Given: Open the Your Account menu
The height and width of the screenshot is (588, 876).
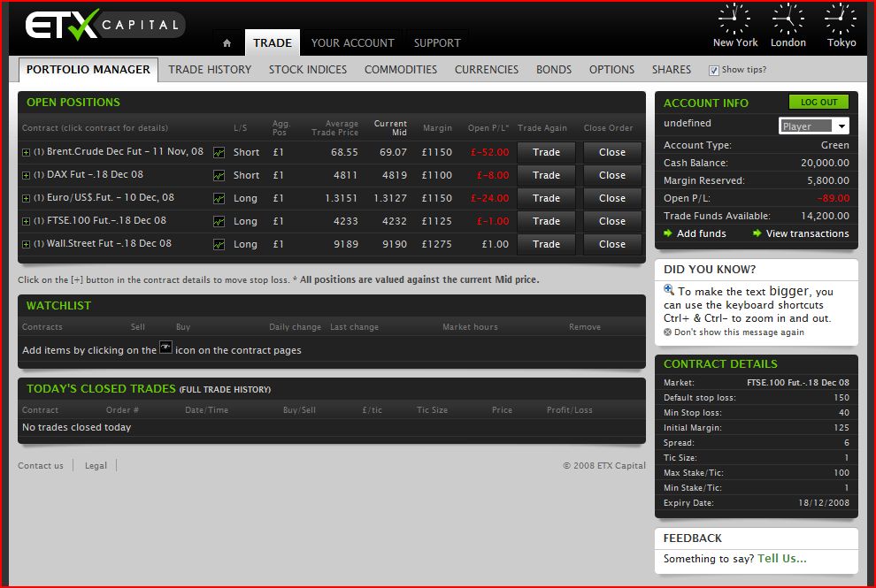Looking at the screenshot, I should coord(352,42).
